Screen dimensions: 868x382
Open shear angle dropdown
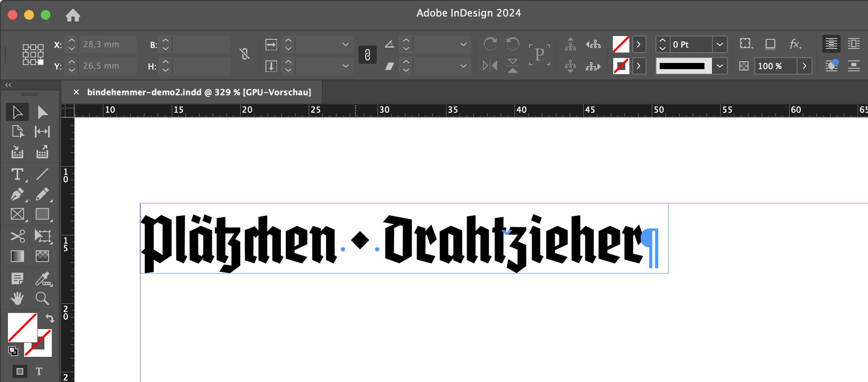(463, 66)
